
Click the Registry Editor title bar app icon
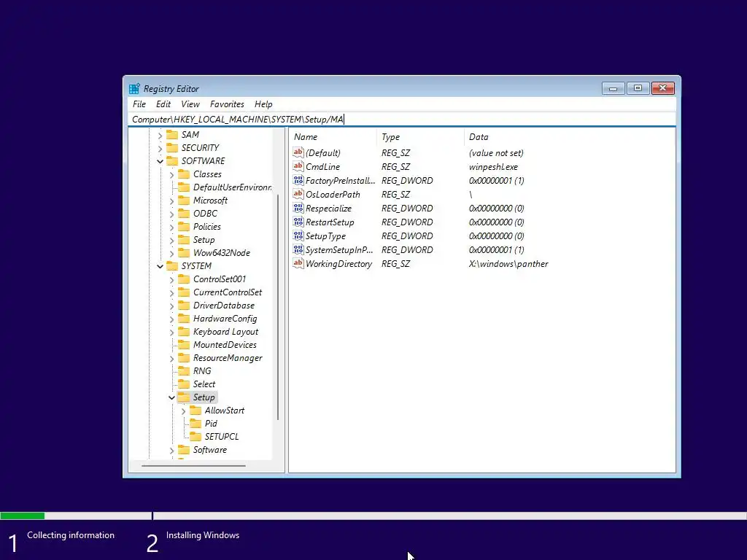(x=134, y=88)
